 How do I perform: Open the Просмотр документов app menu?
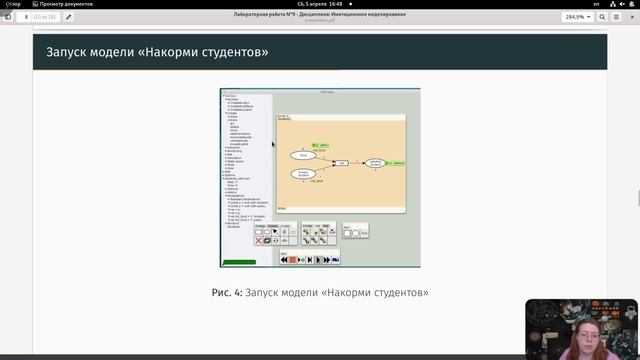pos(62,4)
